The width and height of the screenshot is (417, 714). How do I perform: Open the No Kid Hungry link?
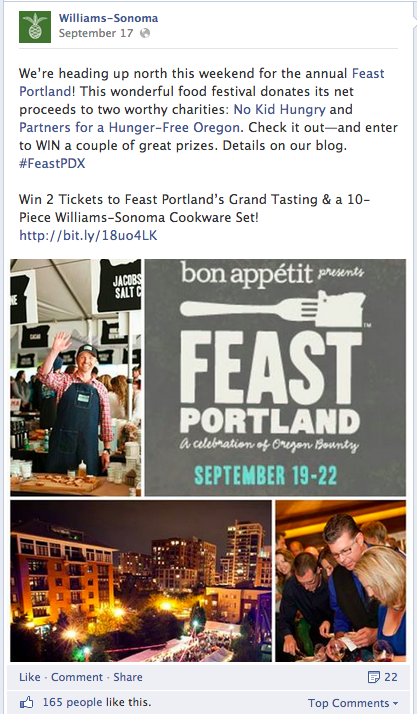coord(280,109)
